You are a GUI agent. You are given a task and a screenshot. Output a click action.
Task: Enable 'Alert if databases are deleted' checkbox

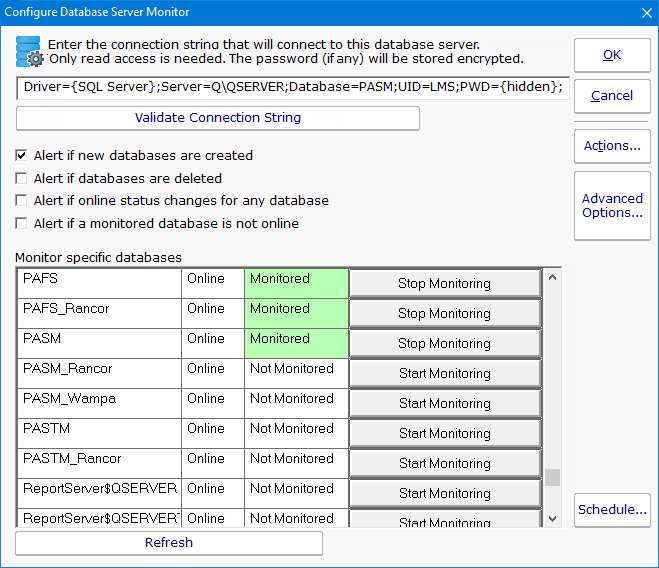click(x=22, y=179)
